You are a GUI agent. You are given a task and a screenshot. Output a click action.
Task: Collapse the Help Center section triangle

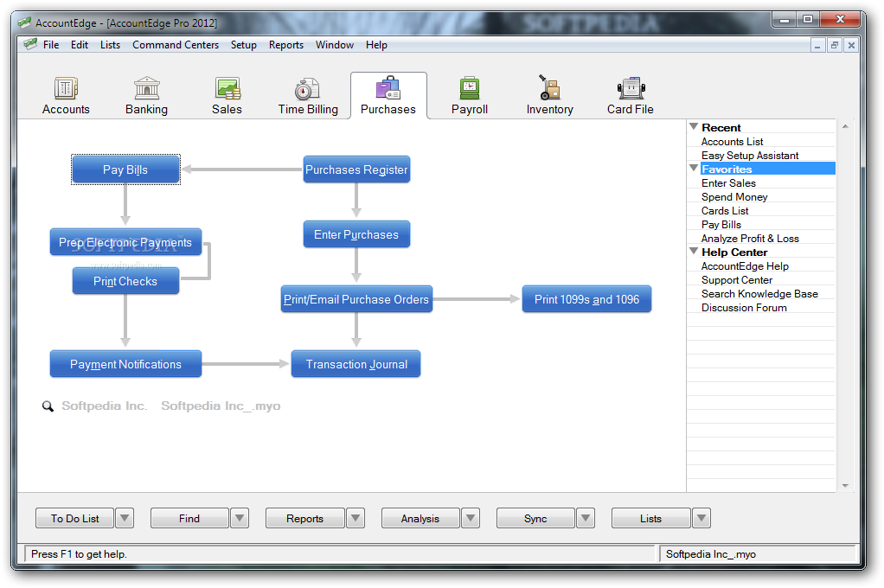[x=694, y=252]
